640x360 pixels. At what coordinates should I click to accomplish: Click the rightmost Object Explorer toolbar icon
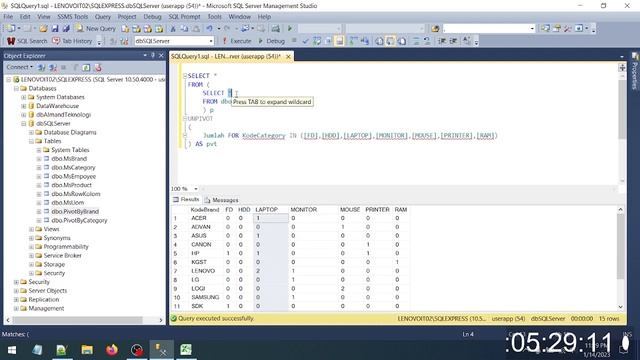coord(98,67)
